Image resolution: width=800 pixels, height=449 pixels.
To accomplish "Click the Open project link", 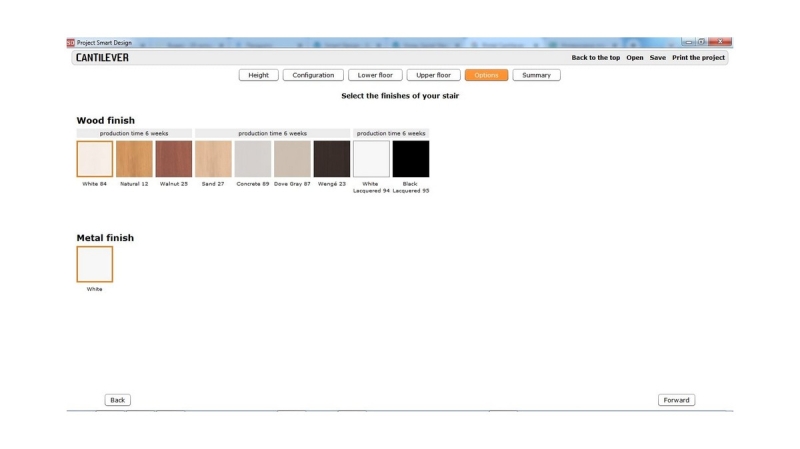I will (x=635, y=58).
